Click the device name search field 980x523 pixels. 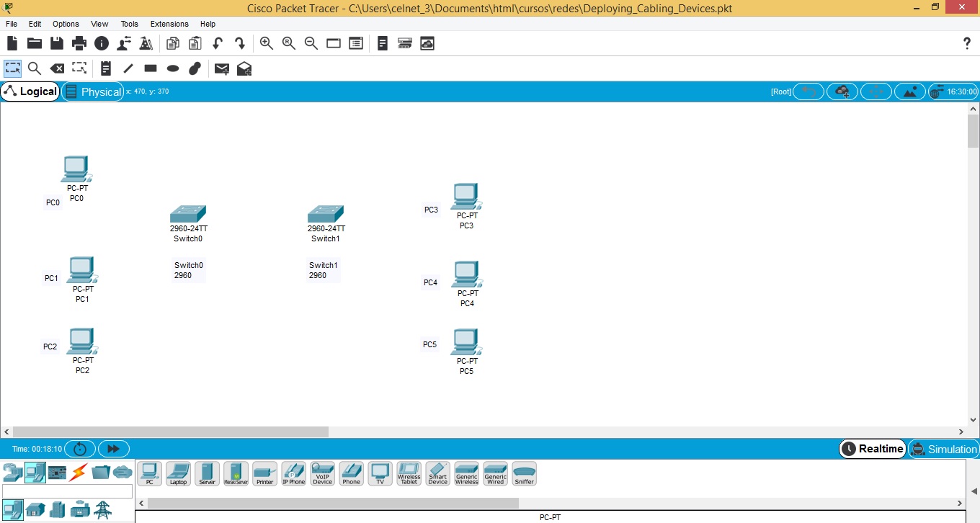point(68,491)
